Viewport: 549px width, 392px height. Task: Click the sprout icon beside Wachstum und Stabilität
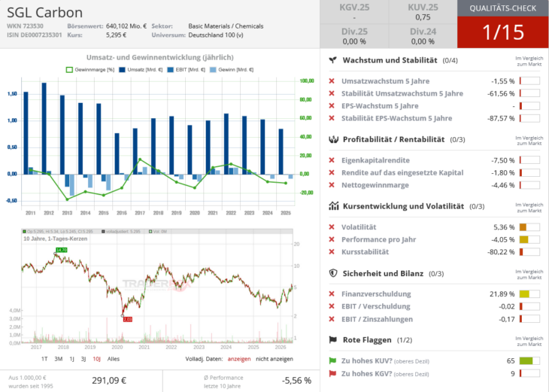click(333, 60)
